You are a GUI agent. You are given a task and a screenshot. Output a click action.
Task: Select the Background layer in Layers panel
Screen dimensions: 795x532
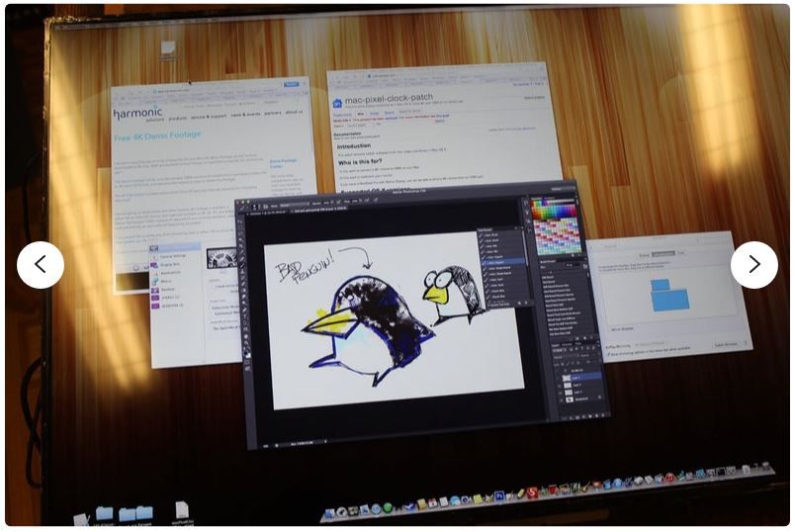[581, 399]
